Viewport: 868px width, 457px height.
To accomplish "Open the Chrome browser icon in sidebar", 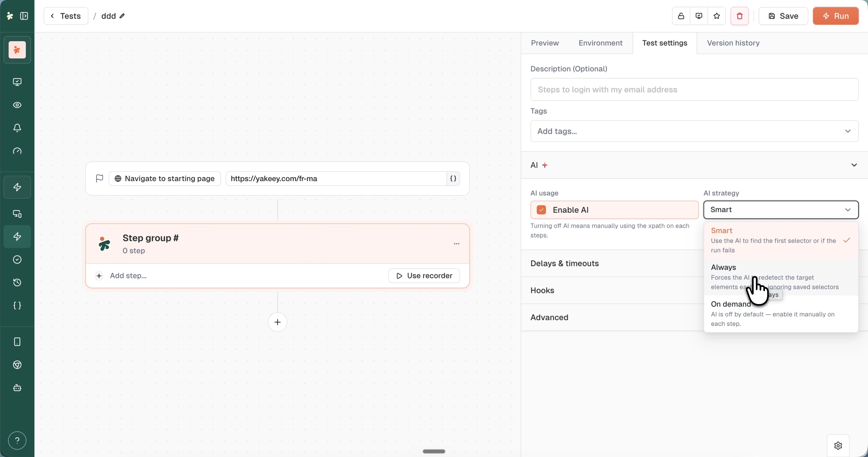I will [17, 365].
